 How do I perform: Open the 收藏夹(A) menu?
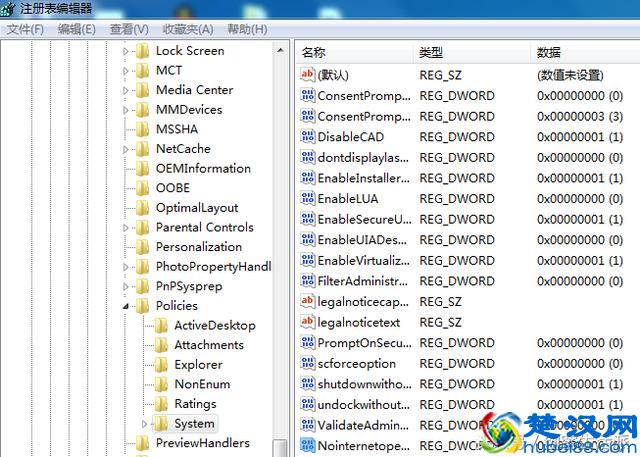click(x=188, y=29)
